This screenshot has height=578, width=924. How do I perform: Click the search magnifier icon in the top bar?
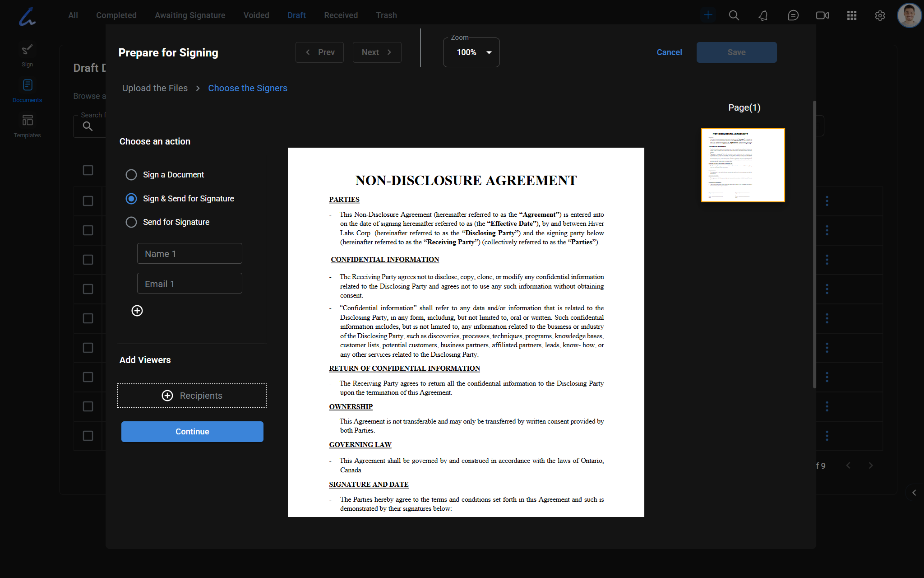[734, 15]
